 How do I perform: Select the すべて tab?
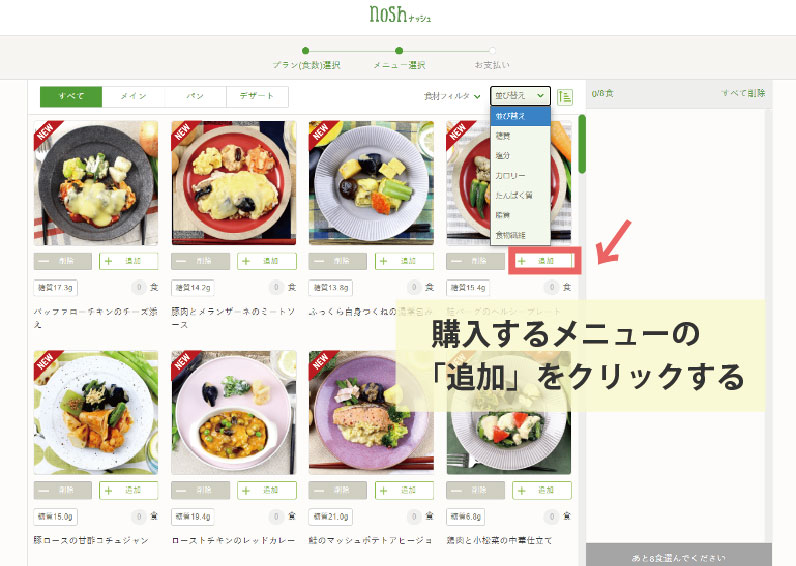coord(71,96)
